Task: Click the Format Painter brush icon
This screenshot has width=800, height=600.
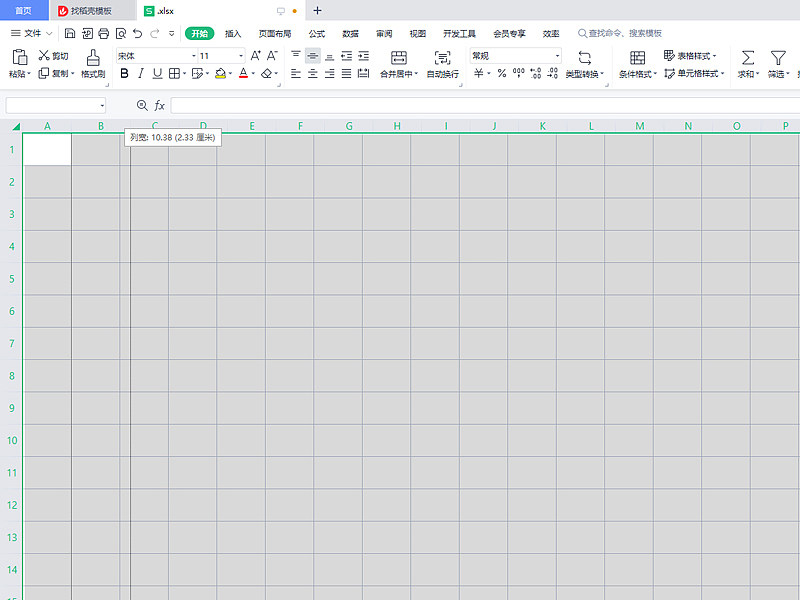Action: tap(93, 58)
